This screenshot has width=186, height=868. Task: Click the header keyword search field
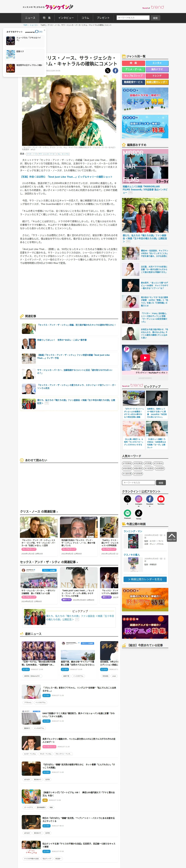[x=133, y=18]
